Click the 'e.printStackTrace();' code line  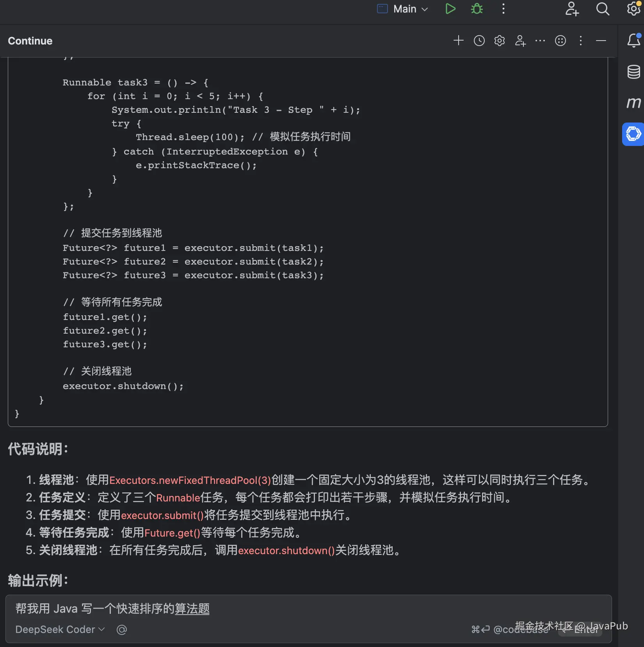[x=196, y=165]
